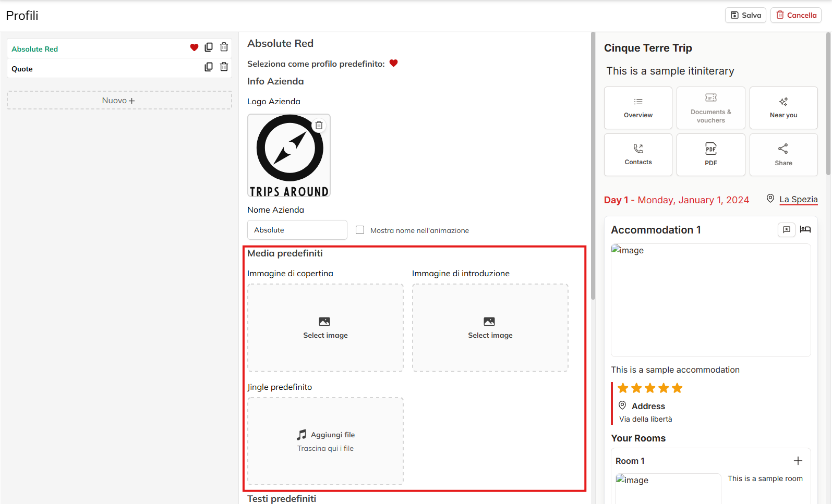The width and height of the screenshot is (832, 504).
Task: Toggle favorite heart on Absolute Red profile
Action: click(194, 48)
